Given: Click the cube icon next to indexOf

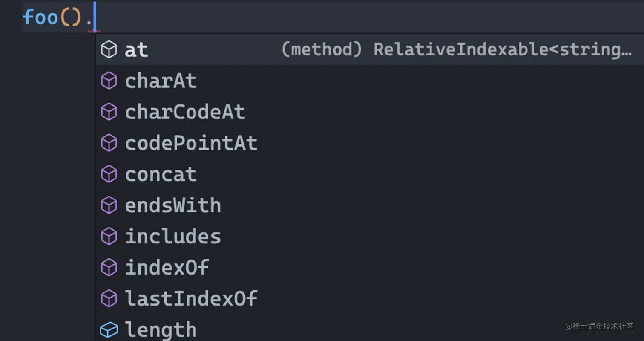Looking at the screenshot, I should [x=109, y=268].
